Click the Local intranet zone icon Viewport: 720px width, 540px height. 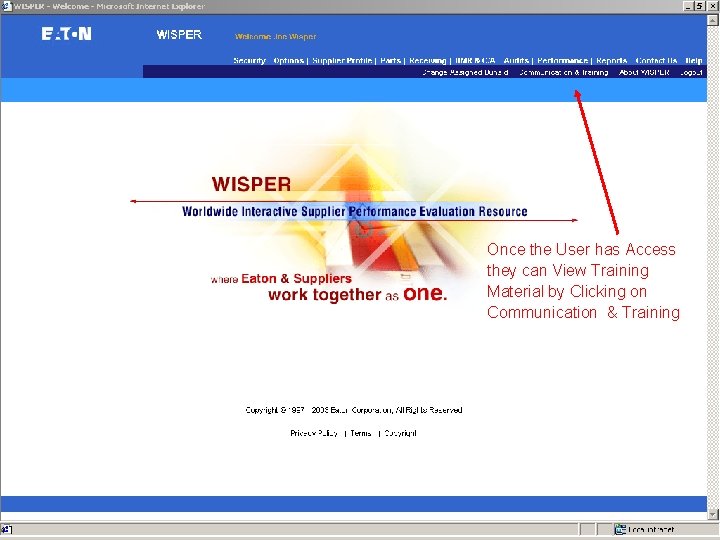[x=620, y=530]
